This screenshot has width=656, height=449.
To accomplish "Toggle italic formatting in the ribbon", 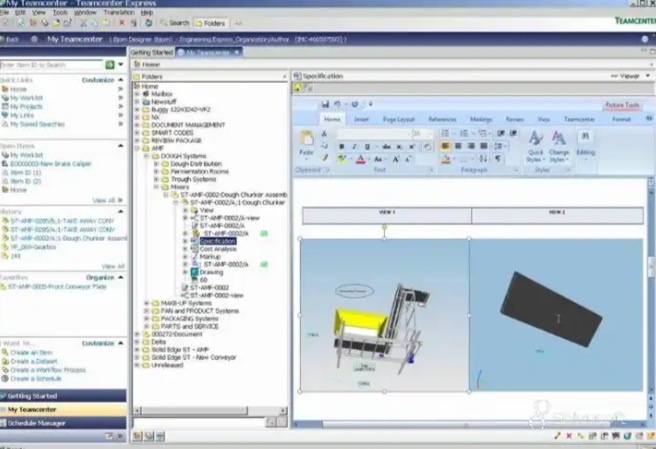I will pos(353,146).
